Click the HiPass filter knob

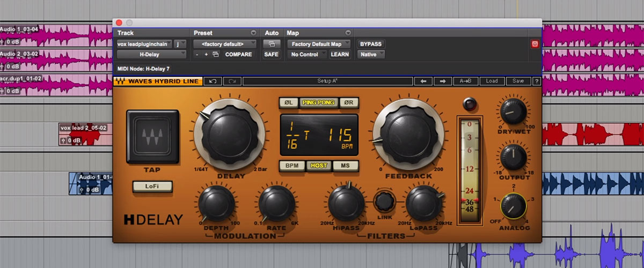coord(346,203)
